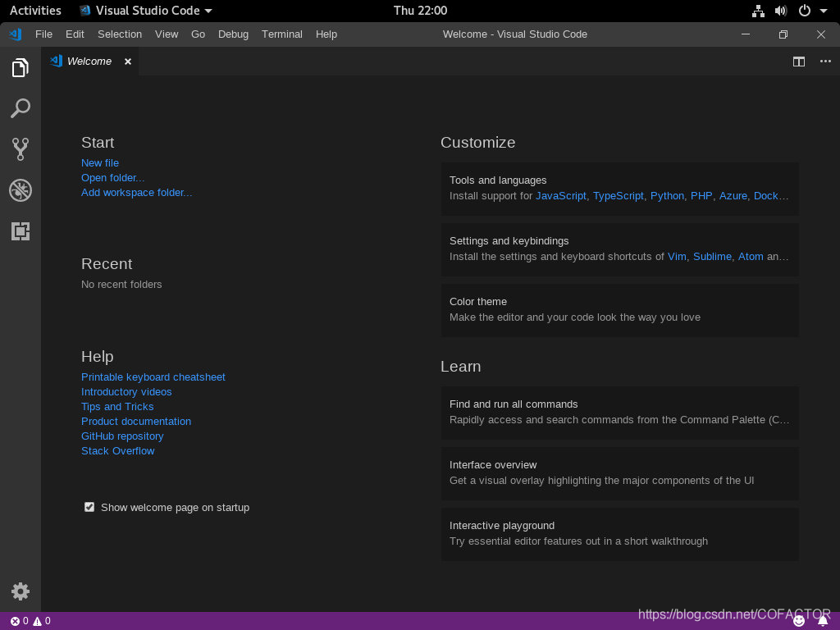
Task: Open the More Actions ellipsis menu
Action: coord(825,62)
